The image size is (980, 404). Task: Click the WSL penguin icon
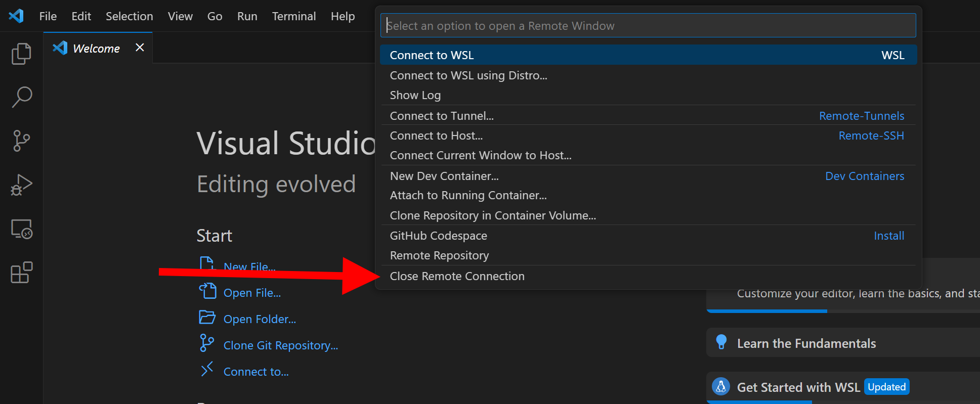coord(721,387)
